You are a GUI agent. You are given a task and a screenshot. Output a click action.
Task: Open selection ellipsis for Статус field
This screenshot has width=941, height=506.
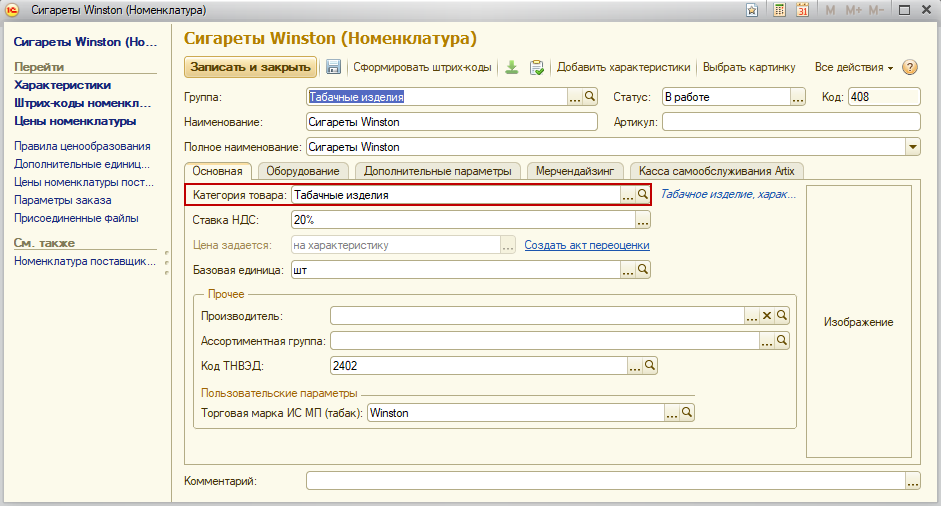click(798, 97)
